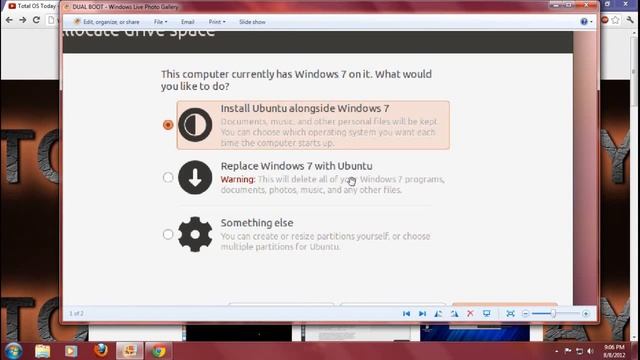Rotate photo counterclockwise
Viewport: 640px width, 360px height.
[x=438, y=313]
